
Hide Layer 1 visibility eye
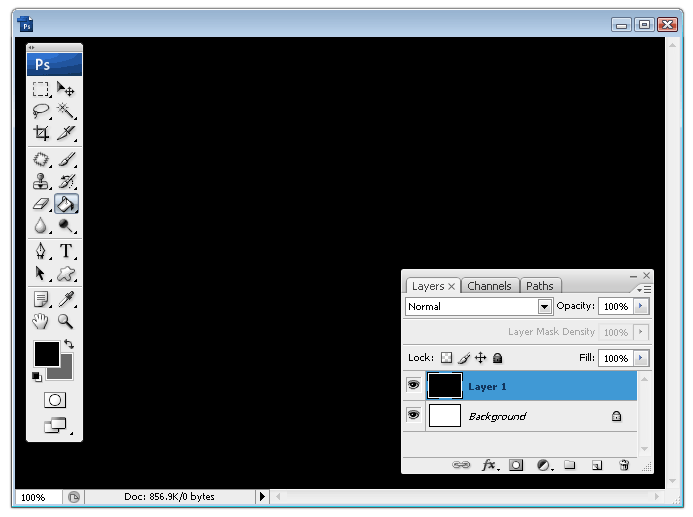tap(414, 385)
